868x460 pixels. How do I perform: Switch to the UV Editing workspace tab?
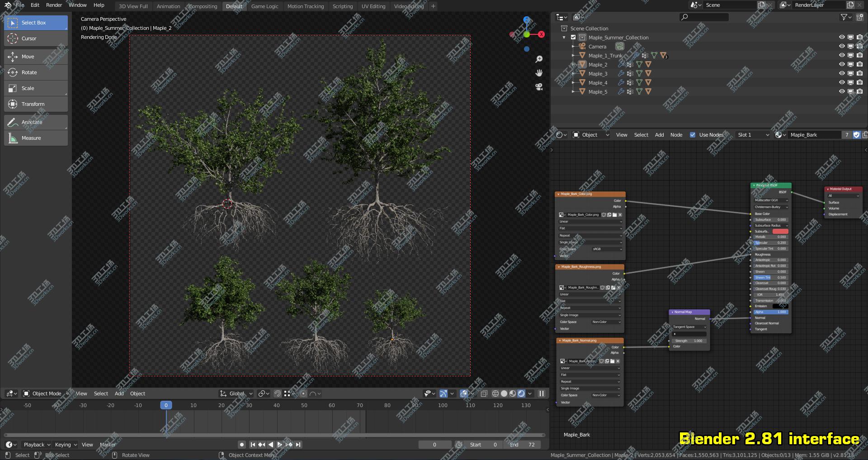[373, 6]
